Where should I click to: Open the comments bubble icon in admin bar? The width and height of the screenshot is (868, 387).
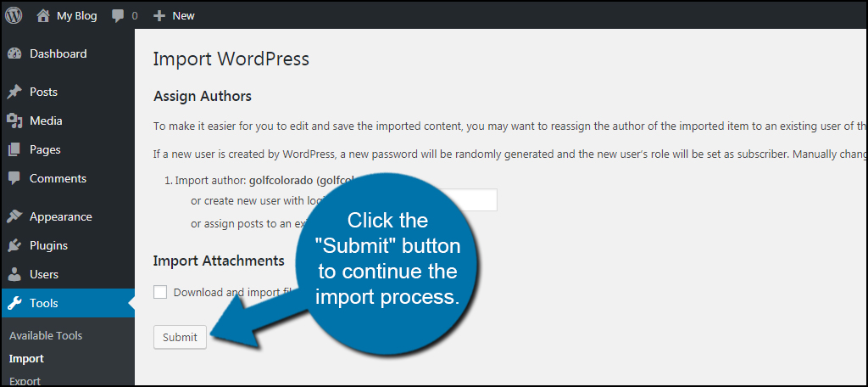(x=118, y=15)
